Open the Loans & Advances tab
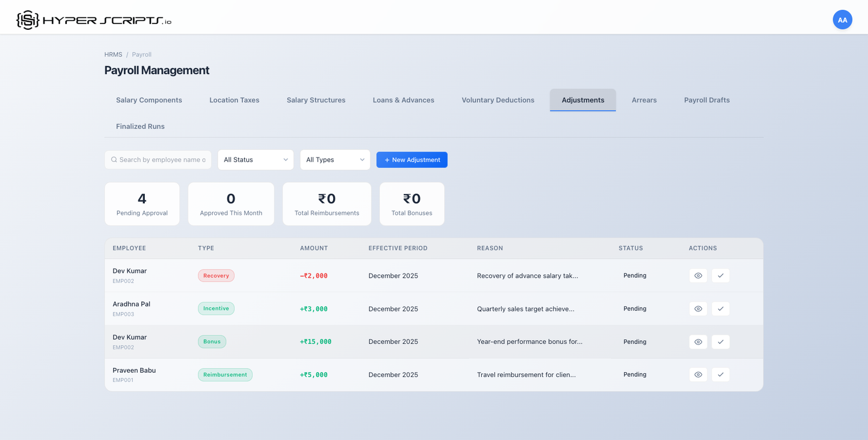Viewport: 868px width, 440px height. tap(403, 100)
